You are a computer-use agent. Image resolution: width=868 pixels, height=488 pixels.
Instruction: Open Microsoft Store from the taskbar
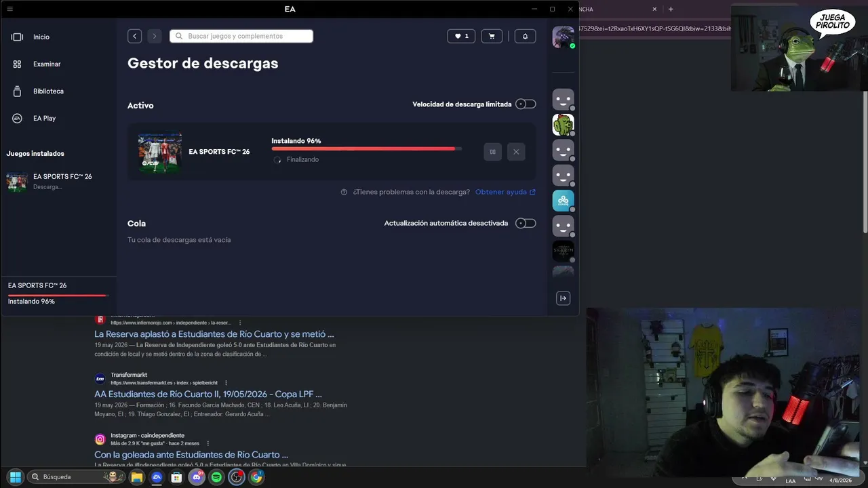(x=176, y=477)
